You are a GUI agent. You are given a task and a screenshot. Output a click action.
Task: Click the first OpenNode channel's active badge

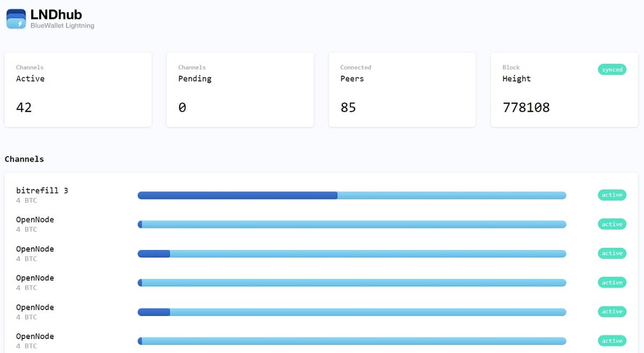[x=612, y=224]
